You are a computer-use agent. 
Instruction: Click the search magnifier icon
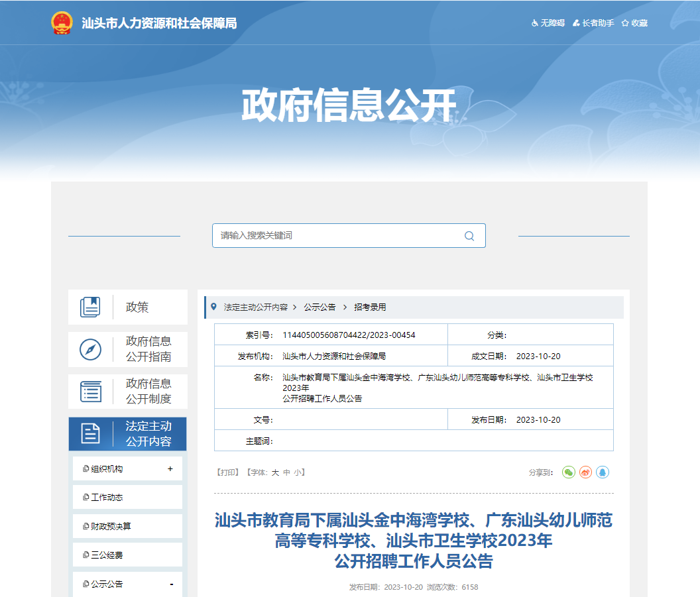(469, 236)
